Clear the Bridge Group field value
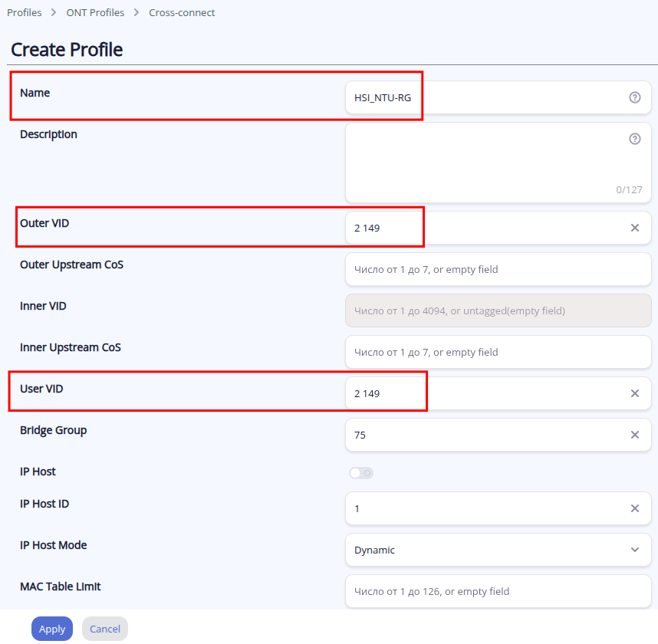This screenshot has height=644, width=658. coord(634,435)
